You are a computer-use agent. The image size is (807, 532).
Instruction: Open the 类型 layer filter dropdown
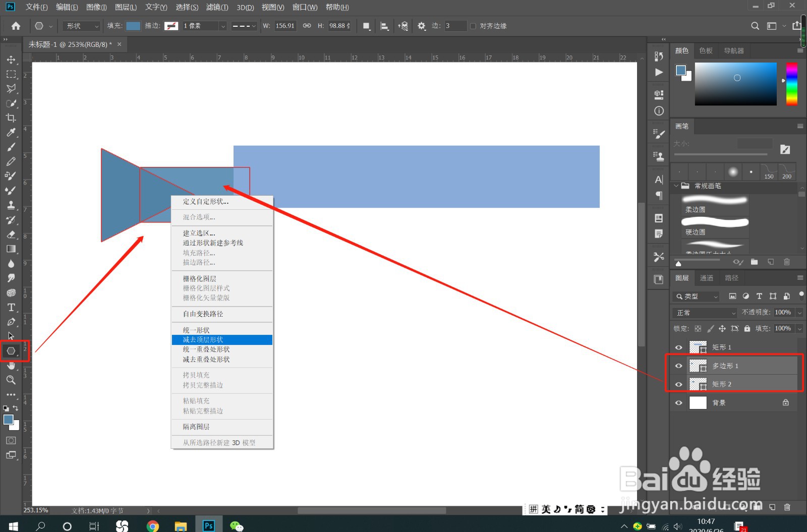tap(696, 297)
